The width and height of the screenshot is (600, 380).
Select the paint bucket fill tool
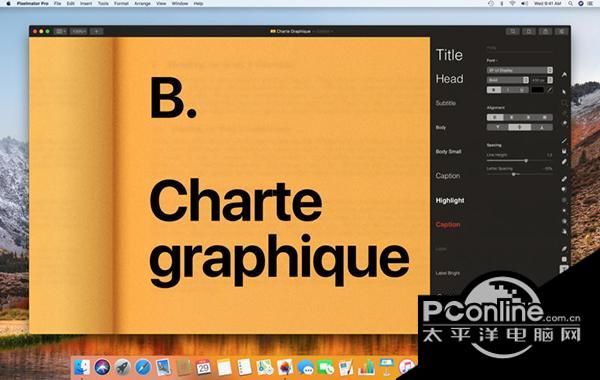tap(564, 151)
